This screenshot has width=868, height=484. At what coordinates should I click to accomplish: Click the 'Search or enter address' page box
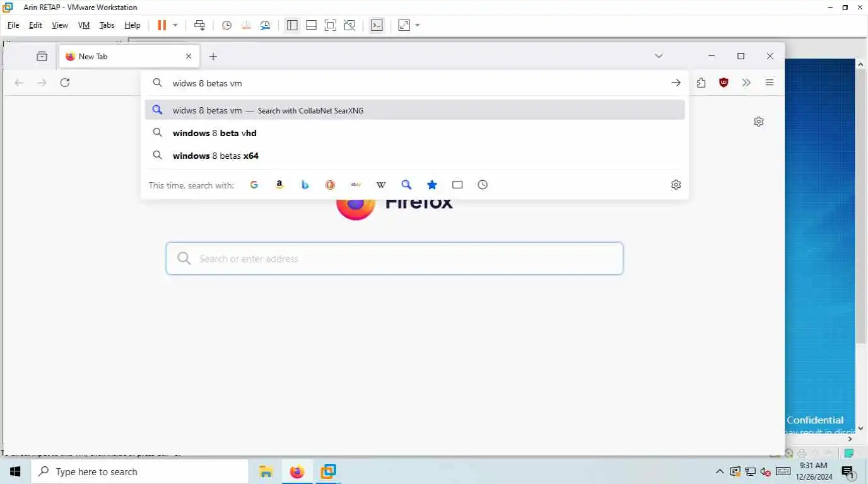394,258
